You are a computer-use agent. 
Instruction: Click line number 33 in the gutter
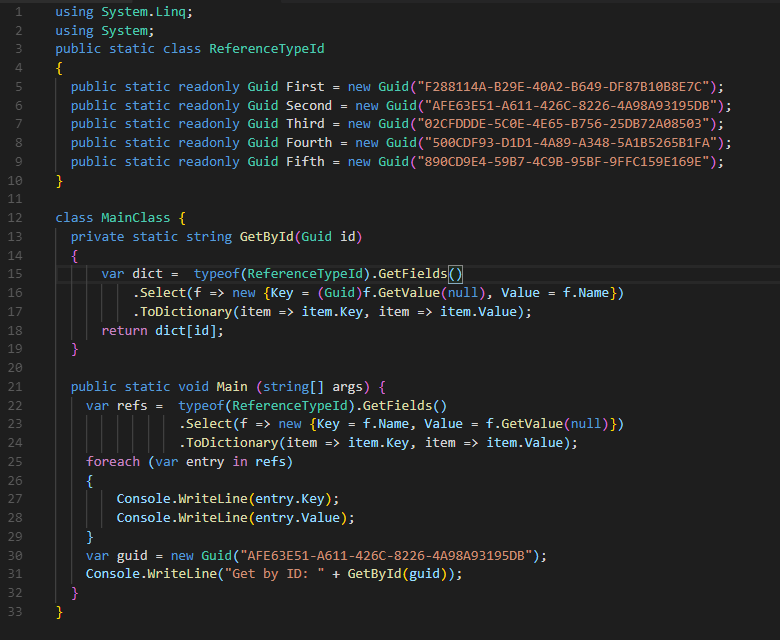tap(15, 612)
